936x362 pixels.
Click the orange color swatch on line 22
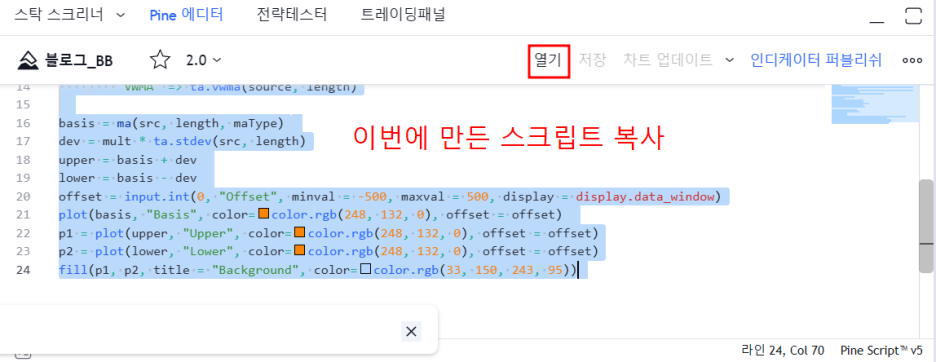click(300, 232)
